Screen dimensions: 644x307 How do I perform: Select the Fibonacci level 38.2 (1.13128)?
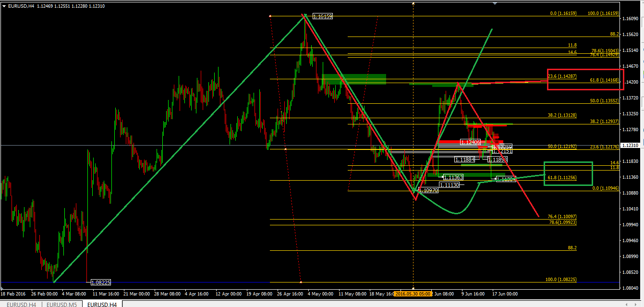click(562, 115)
